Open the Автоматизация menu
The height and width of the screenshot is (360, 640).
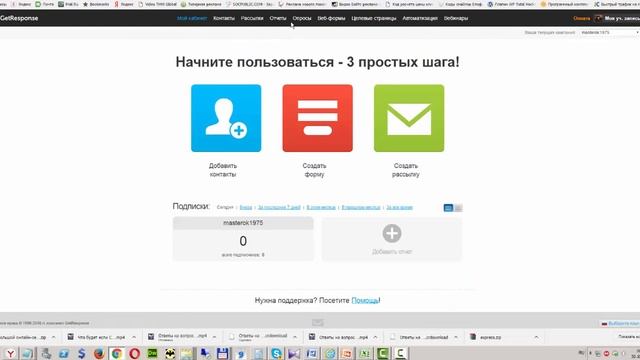(420, 18)
